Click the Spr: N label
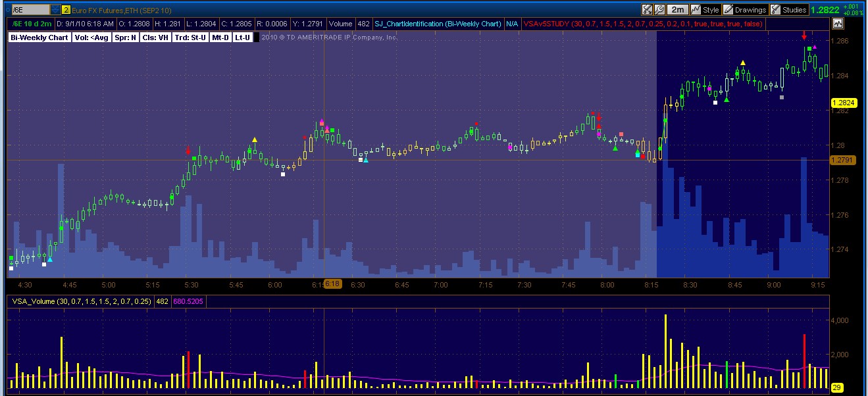Viewport: 868px width, 396px height. (x=125, y=37)
